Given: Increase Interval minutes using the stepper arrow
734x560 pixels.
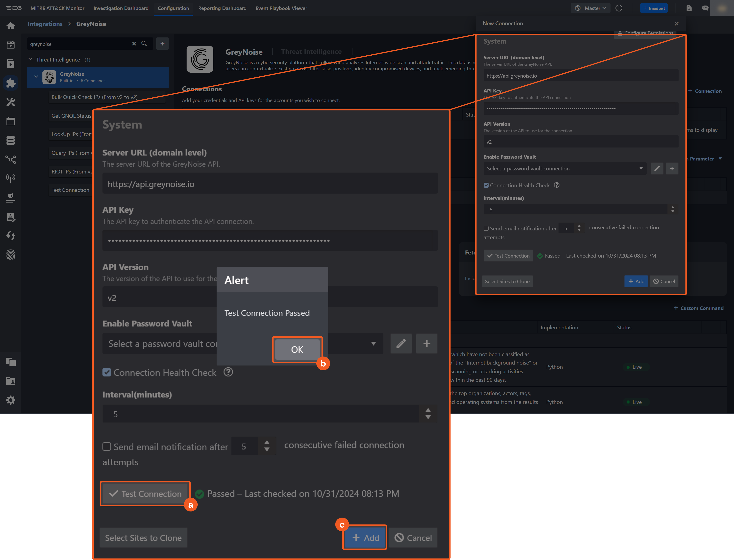Looking at the screenshot, I should [x=428, y=410].
